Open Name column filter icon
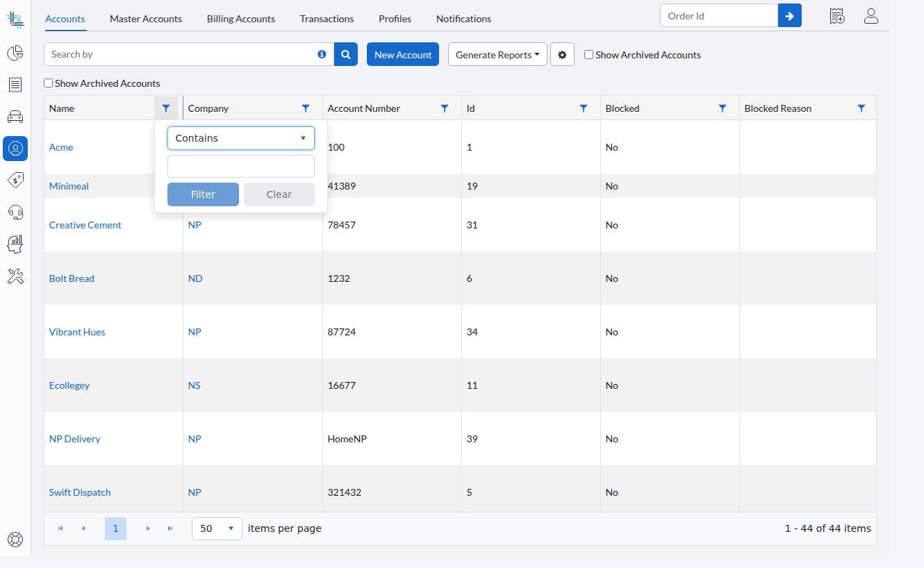This screenshot has height=568, width=924. tap(166, 108)
